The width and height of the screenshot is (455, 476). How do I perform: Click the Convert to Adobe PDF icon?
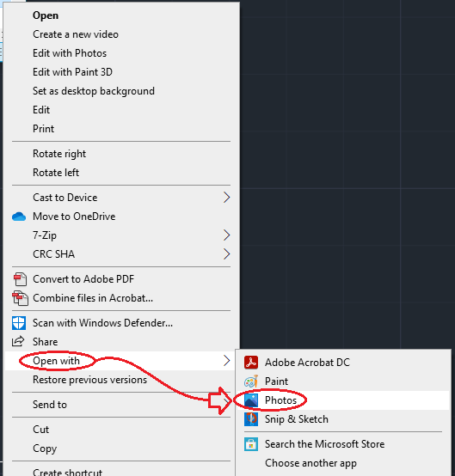pos(20,279)
